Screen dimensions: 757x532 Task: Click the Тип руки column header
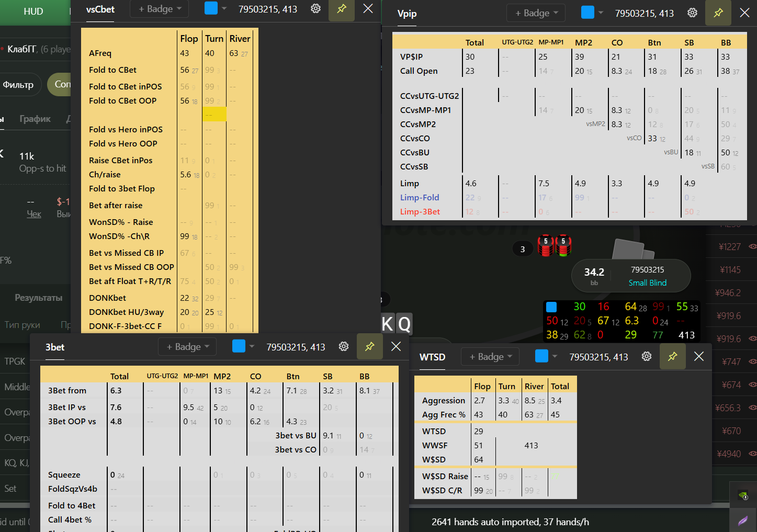coord(22,325)
